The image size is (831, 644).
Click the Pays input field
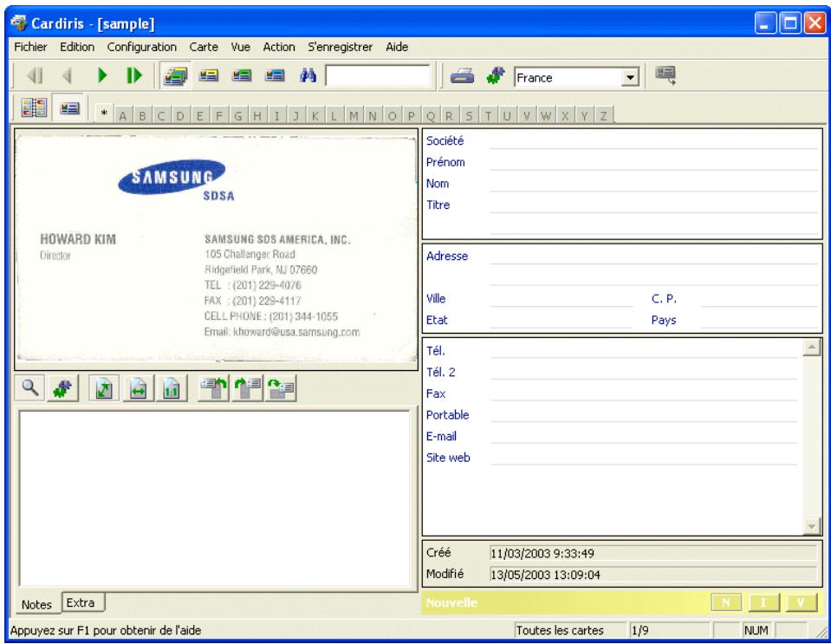(x=760, y=320)
